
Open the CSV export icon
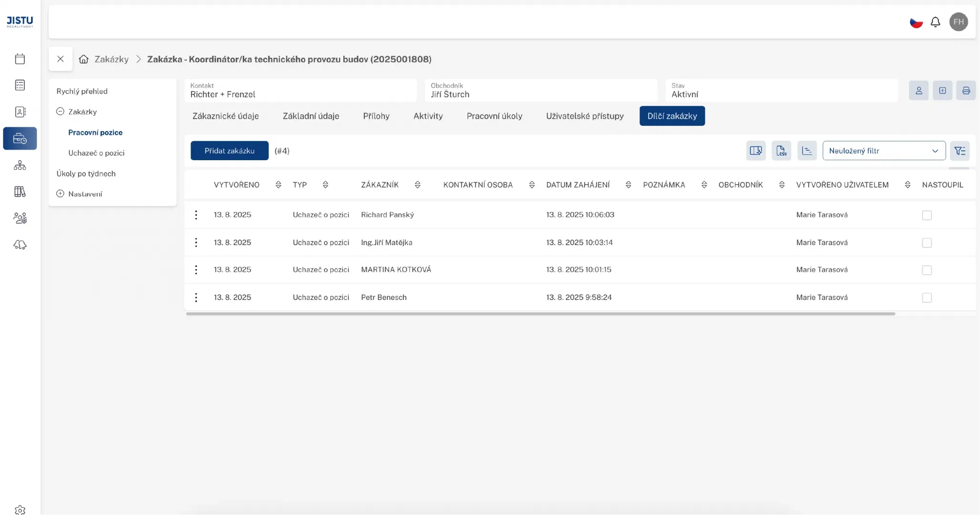(781, 151)
